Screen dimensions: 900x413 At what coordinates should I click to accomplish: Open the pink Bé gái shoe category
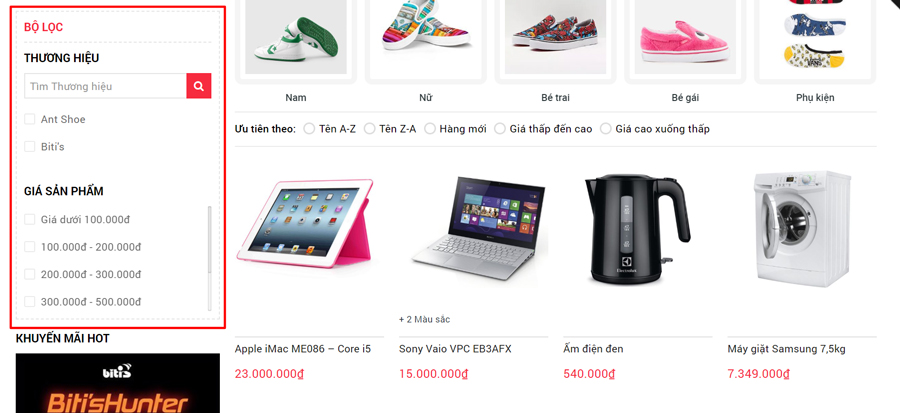coord(685,37)
